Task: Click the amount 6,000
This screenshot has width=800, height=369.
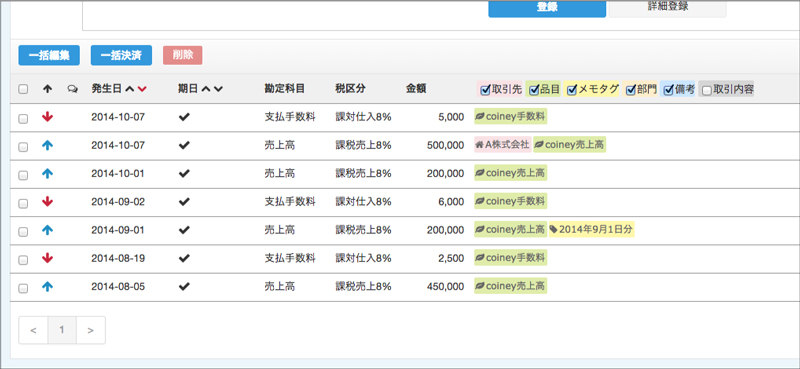Action: click(451, 202)
